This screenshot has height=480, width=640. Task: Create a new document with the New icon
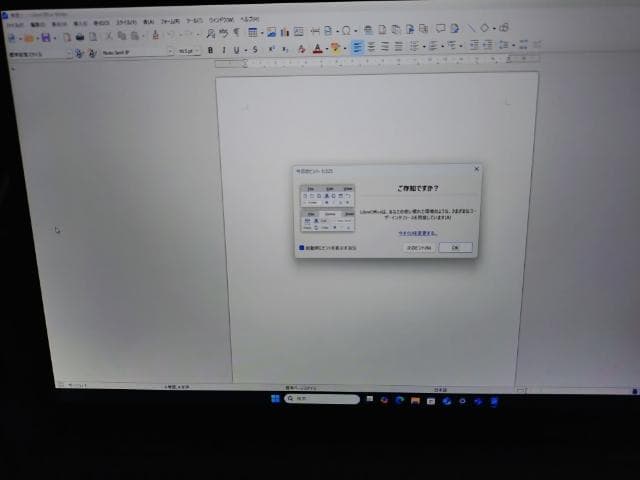[11, 38]
